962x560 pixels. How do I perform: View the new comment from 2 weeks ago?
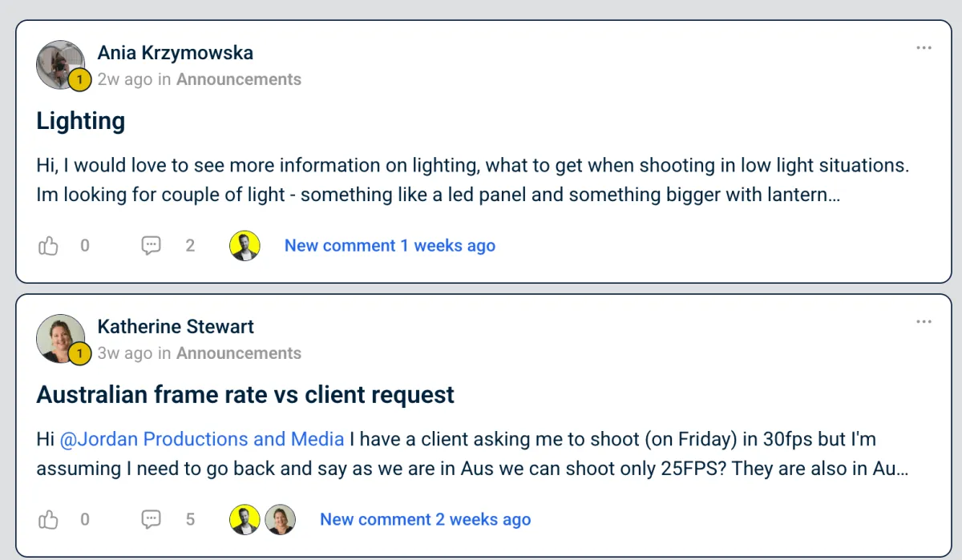425,520
